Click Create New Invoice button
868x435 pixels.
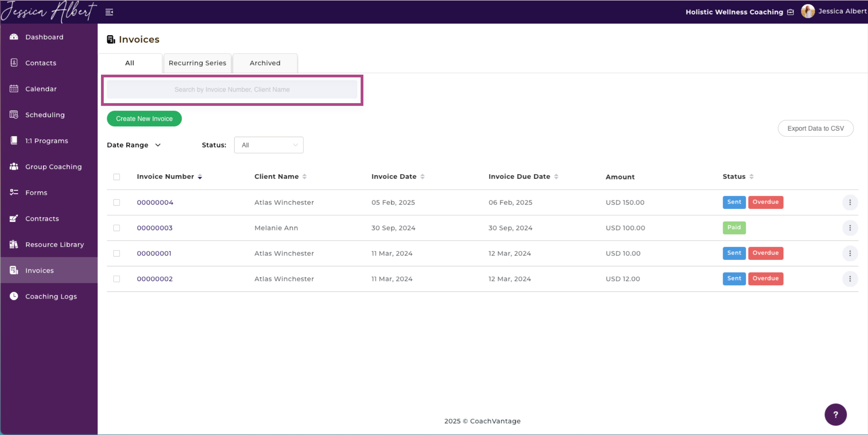pos(144,118)
